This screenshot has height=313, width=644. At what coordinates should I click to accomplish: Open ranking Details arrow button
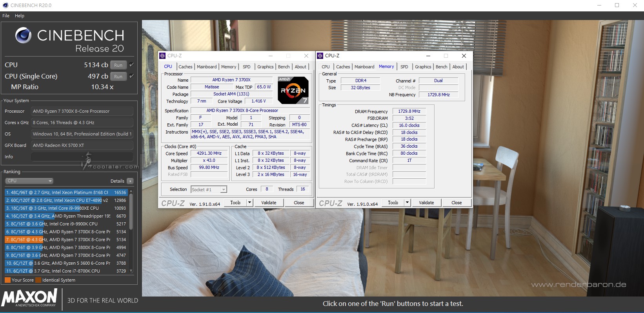point(130,181)
